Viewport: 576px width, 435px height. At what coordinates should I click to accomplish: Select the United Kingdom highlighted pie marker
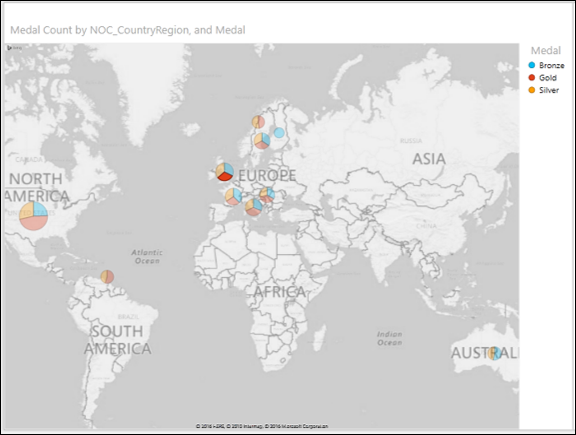[x=224, y=172]
